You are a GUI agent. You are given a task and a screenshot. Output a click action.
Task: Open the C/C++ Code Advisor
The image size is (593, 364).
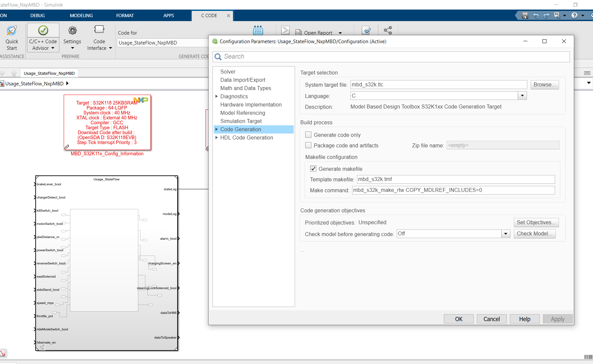pyautogui.click(x=43, y=37)
